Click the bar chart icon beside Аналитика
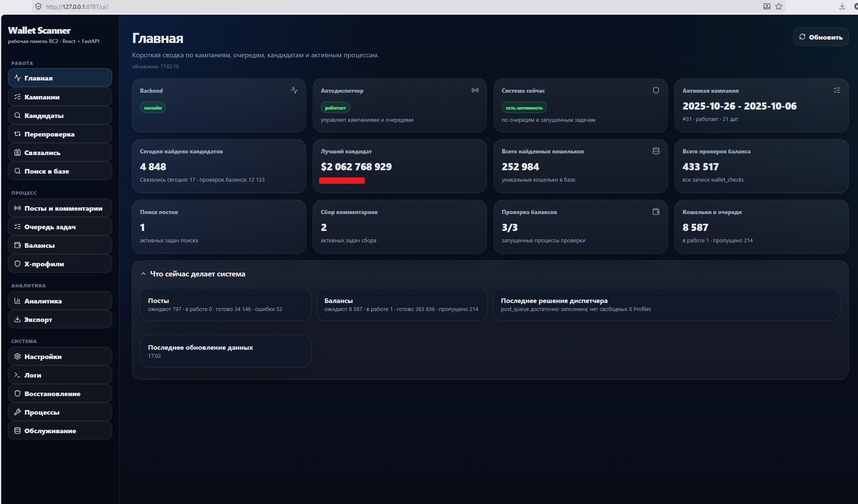Viewport: 858px width, 504px height. [x=17, y=300]
